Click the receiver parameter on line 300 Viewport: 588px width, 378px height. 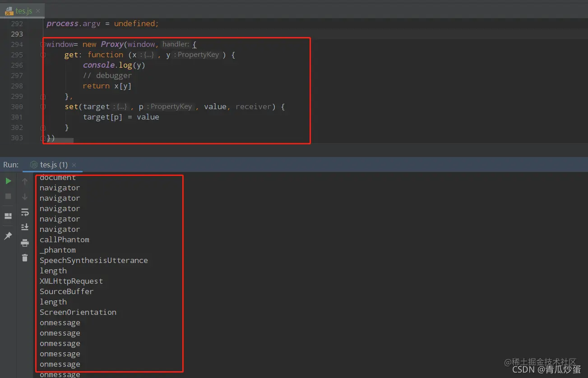pyautogui.click(x=253, y=106)
